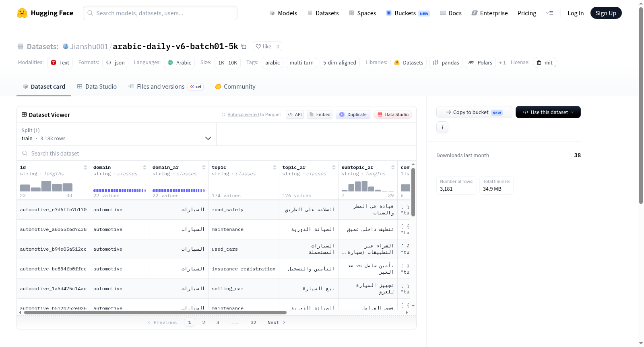The width and height of the screenshot is (644, 347).
Task: Sort by the domain_ar column arrows
Action: (204, 167)
